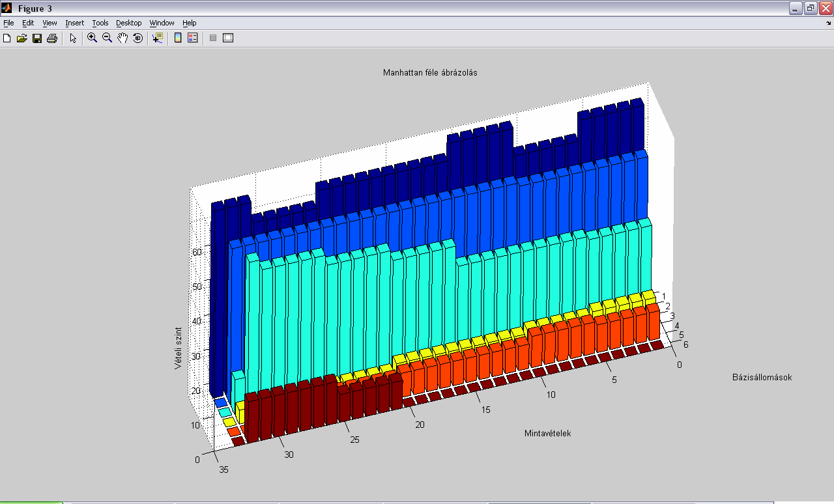The image size is (834, 504).
Task: Select the 'Mintavételek' axis label
Action: (x=547, y=433)
